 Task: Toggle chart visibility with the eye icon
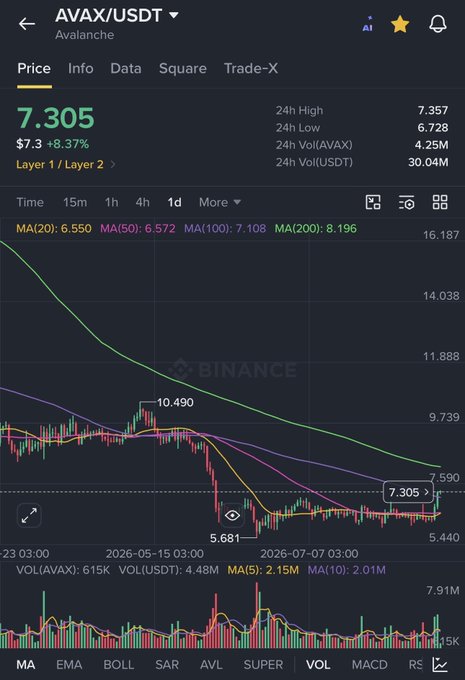pos(232,516)
